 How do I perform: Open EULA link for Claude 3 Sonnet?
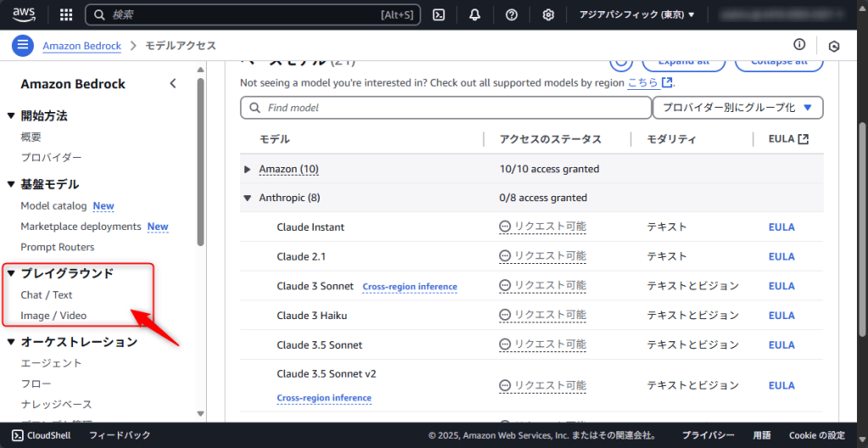782,286
